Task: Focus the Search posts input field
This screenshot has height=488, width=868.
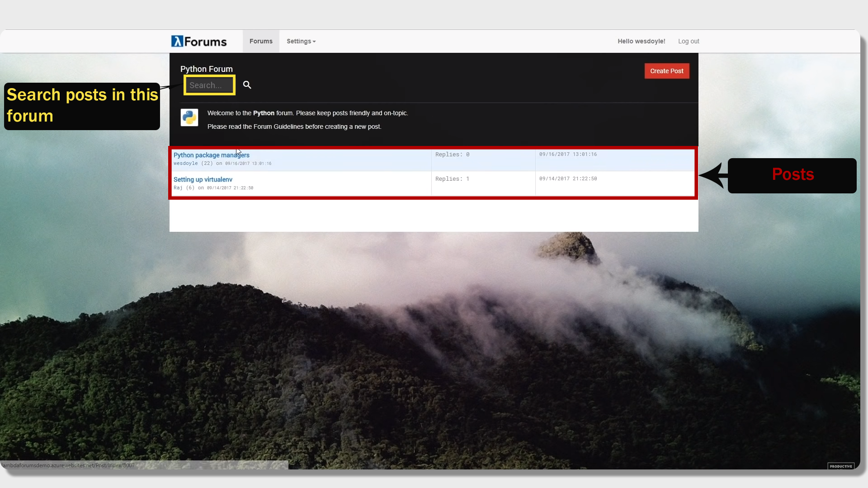Action: [x=209, y=85]
